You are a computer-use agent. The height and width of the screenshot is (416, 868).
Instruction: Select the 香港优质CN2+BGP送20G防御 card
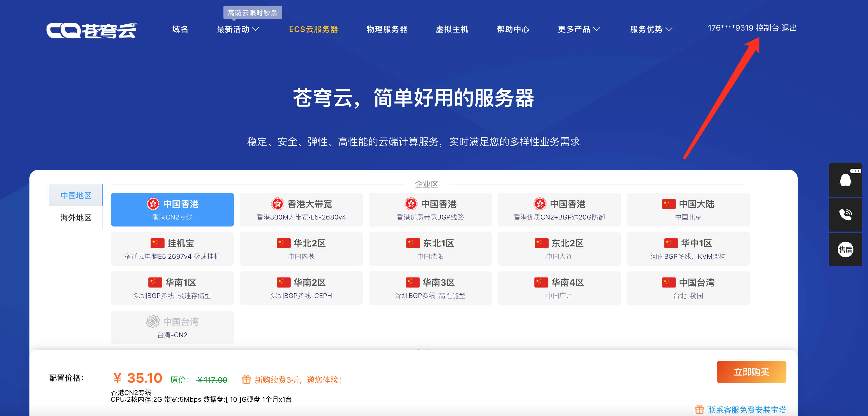(x=559, y=209)
